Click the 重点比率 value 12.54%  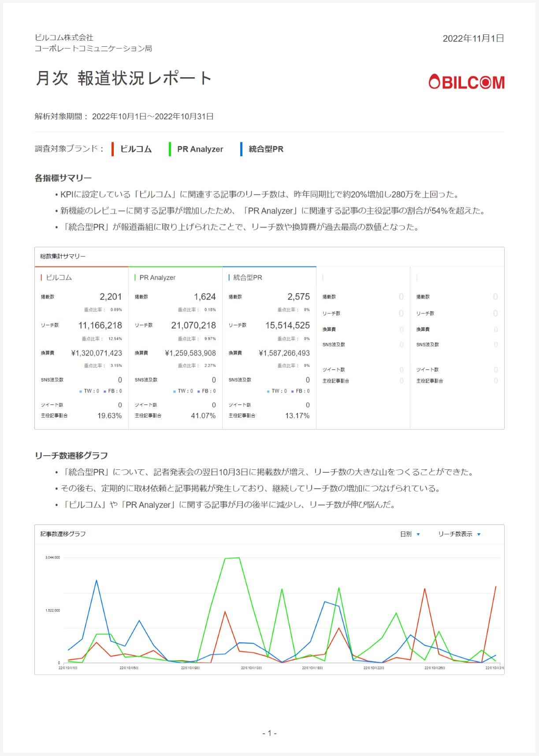coord(115,339)
